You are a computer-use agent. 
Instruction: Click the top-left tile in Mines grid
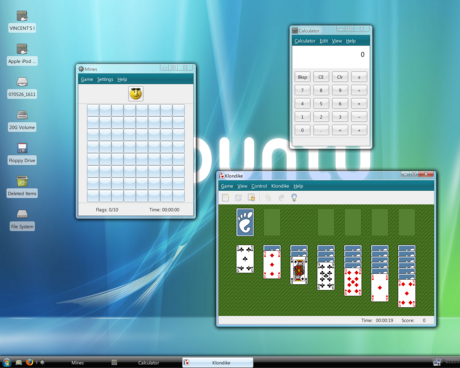pyautogui.click(x=93, y=110)
